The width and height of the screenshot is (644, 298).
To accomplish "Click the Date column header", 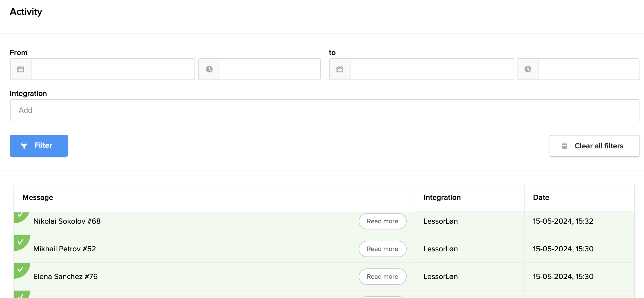I will 541,197.
